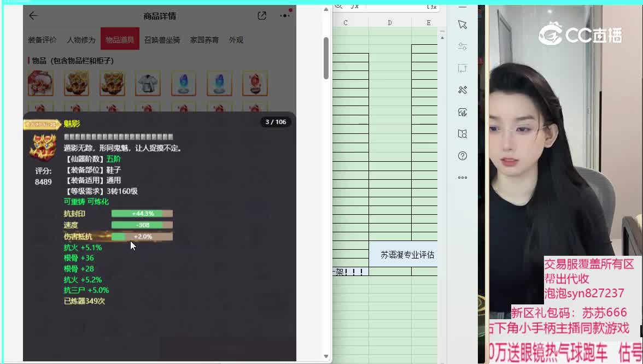Click the scroll up arrow of product page scrollbar
Screen dimensions: 643x364
pyautogui.click(x=326, y=9)
